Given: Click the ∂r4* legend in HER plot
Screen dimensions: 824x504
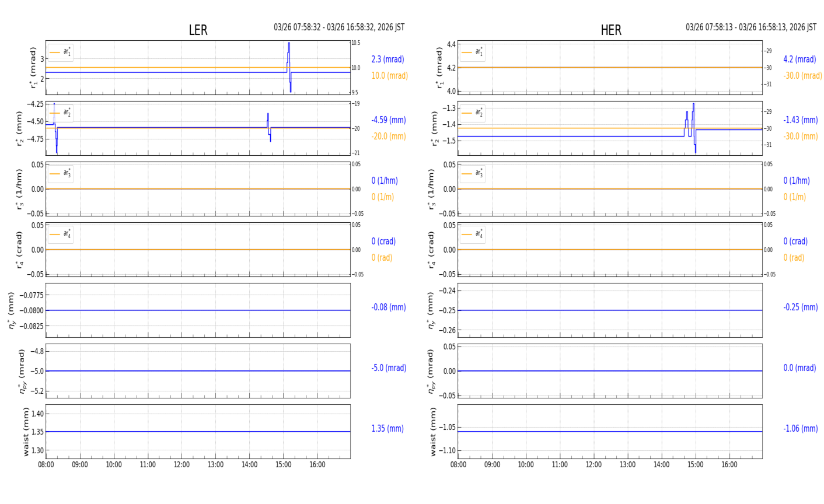Looking at the screenshot, I should (472, 235).
